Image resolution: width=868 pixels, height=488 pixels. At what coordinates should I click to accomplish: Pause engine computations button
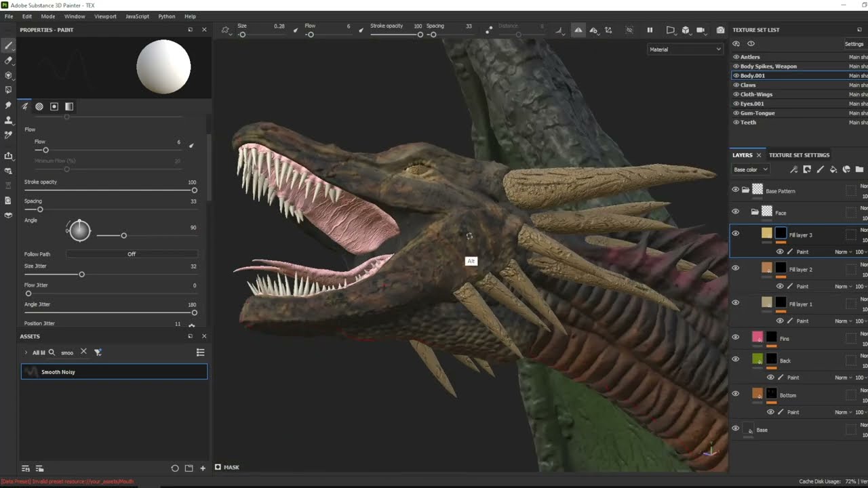[650, 30]
